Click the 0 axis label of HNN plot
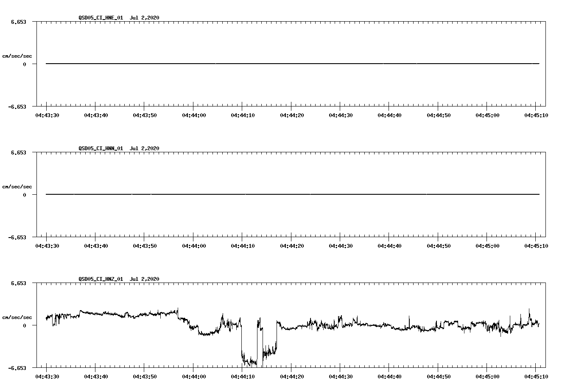This screenshot has height=392, width=576. tap(25, 195)
